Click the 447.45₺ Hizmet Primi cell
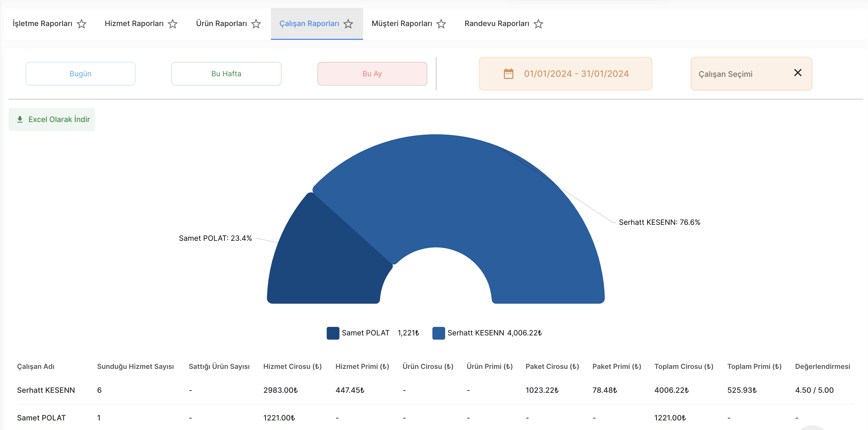Image resolution: width=868 pixels, height=430 pixels. (x=350, y=390)
